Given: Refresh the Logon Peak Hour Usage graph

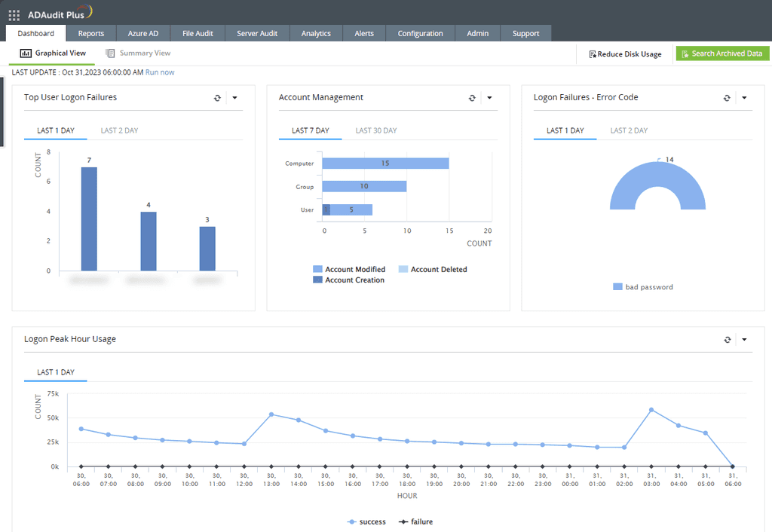Looking at the screenshot, I should point(727,339).
